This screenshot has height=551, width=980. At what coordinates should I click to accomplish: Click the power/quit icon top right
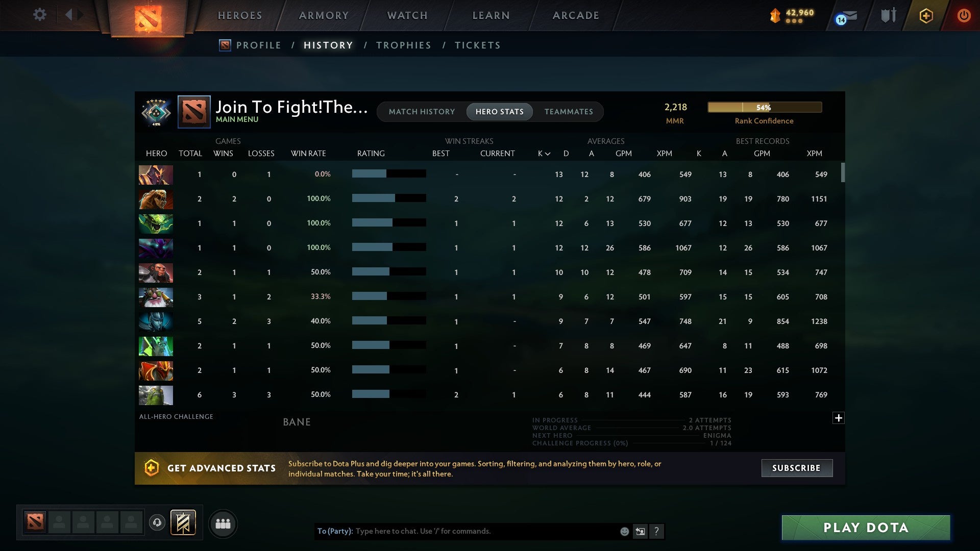click(x=964, y=15)
